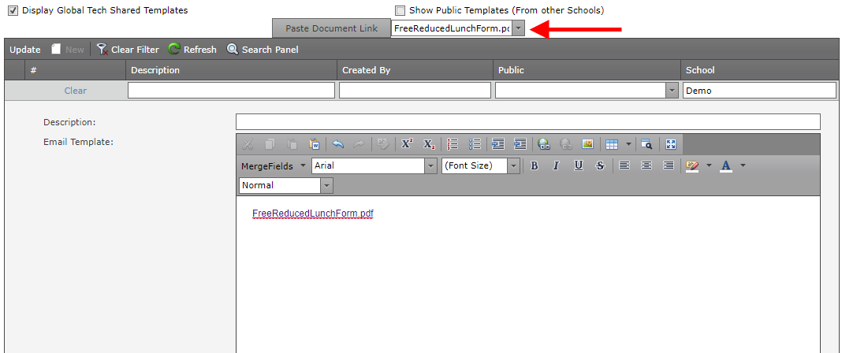Click the template Description text field
Image resolution: width=868 pixels, height=353 pixels.
point(528,121)
